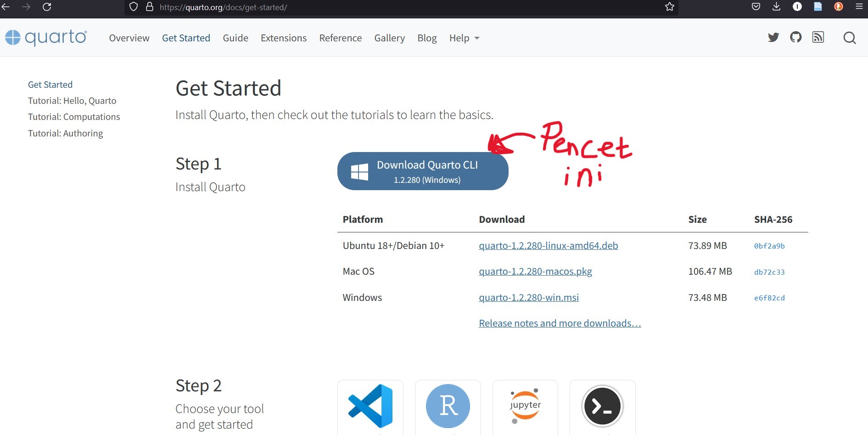Expand the Help dropdown menu
The width and height of the screenshot is (868, 435).
pos(464,38)
